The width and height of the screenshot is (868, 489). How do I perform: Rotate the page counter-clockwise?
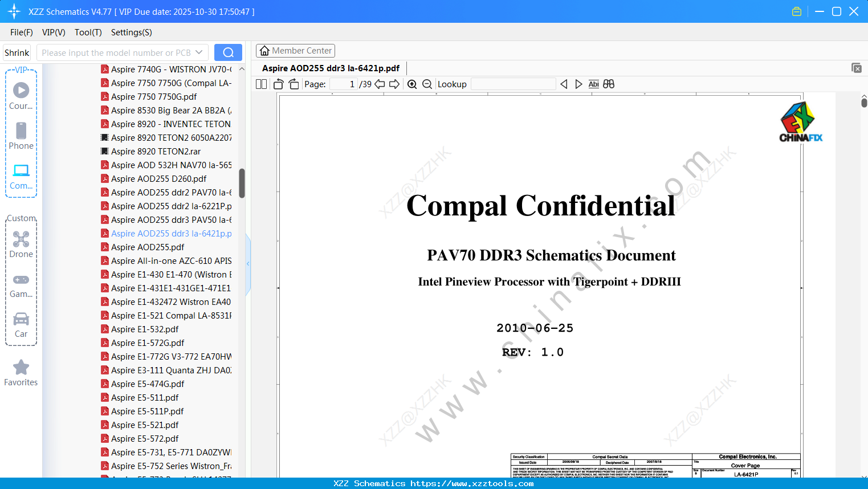(279, 84)
